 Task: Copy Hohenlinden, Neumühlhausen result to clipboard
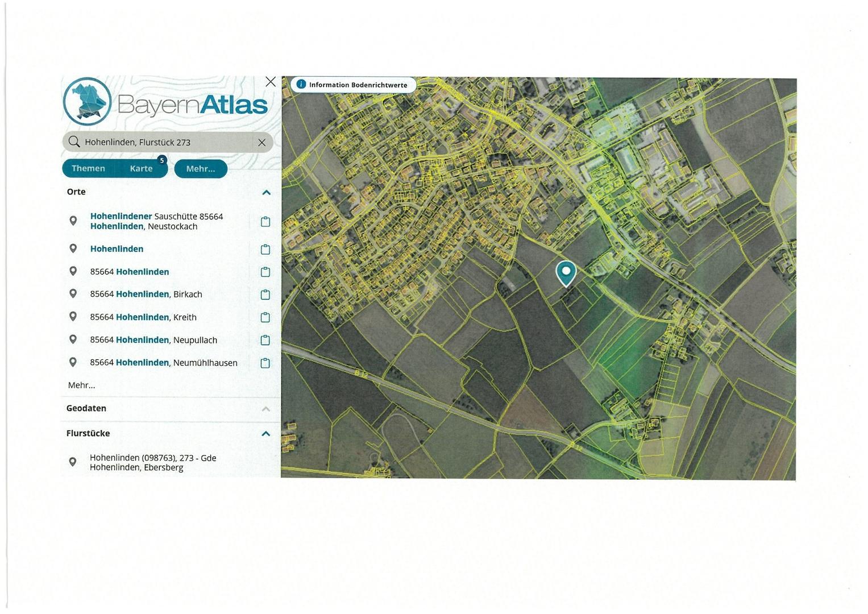265,363
